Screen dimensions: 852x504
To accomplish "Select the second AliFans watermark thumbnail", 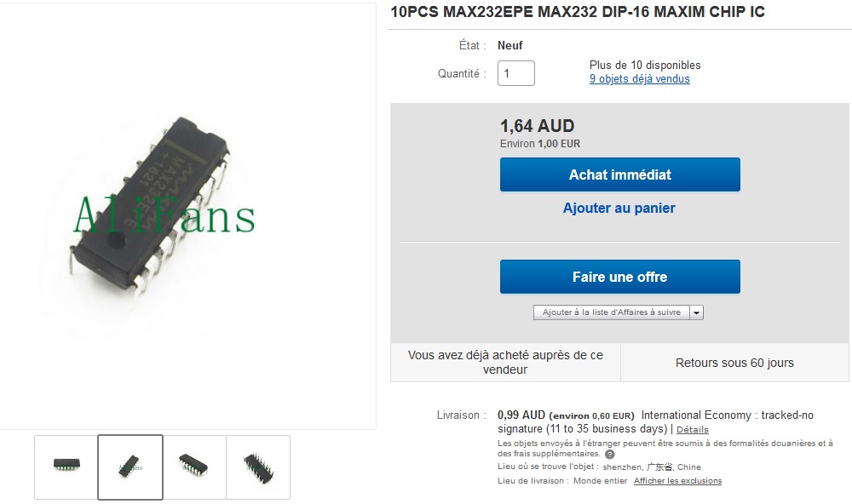I will pos(130,467).
